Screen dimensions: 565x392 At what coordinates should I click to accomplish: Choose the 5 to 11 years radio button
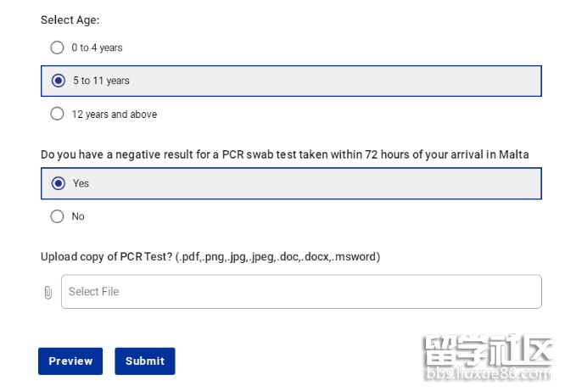point(58,81)
